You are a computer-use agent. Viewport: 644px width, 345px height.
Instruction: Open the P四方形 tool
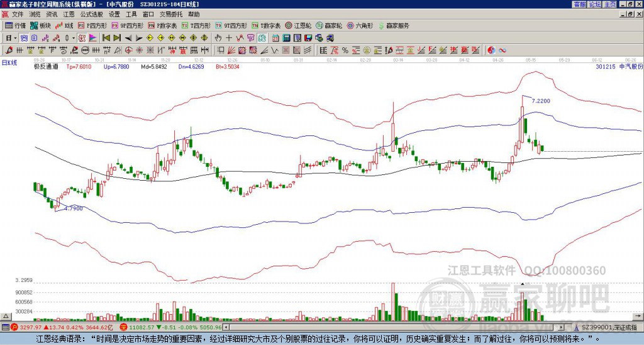pyautogui.click(x=93, y=25)
